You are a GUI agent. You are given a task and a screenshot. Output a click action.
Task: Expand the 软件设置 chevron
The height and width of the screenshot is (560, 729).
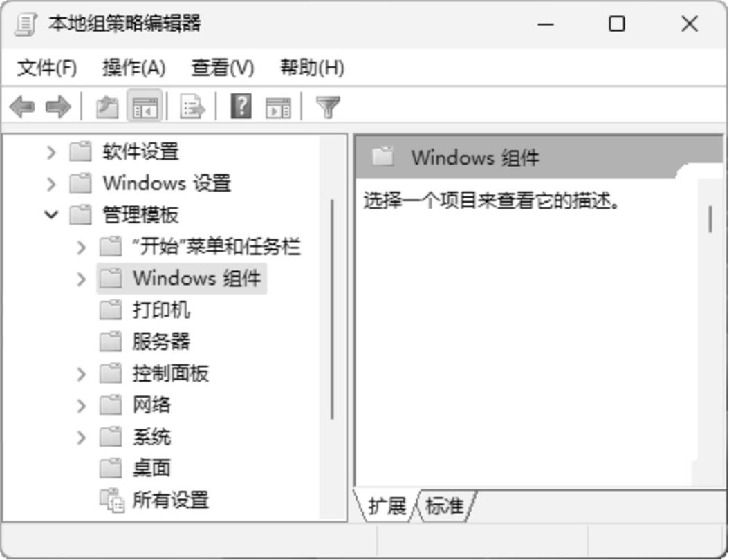[51, 151]
